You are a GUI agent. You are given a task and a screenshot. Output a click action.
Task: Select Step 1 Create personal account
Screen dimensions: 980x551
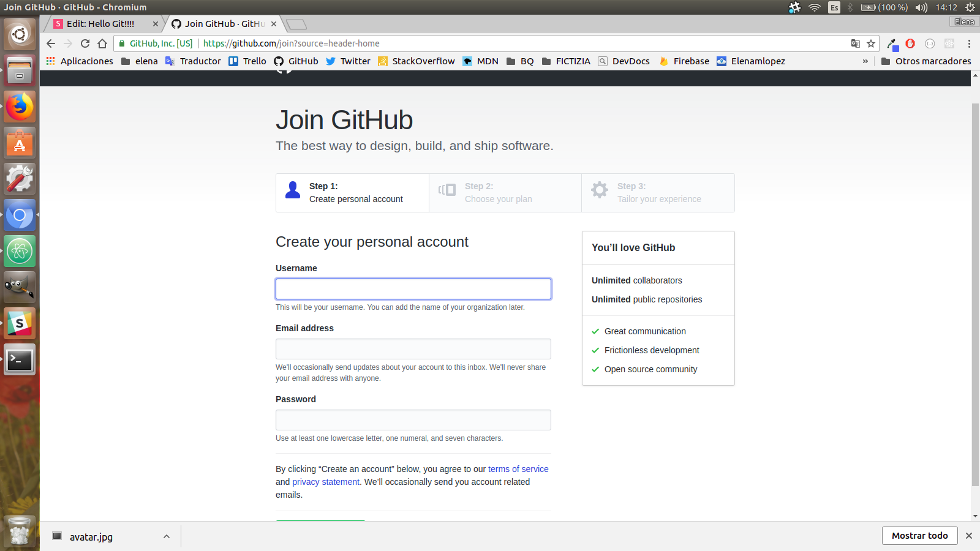pos(352,193)
